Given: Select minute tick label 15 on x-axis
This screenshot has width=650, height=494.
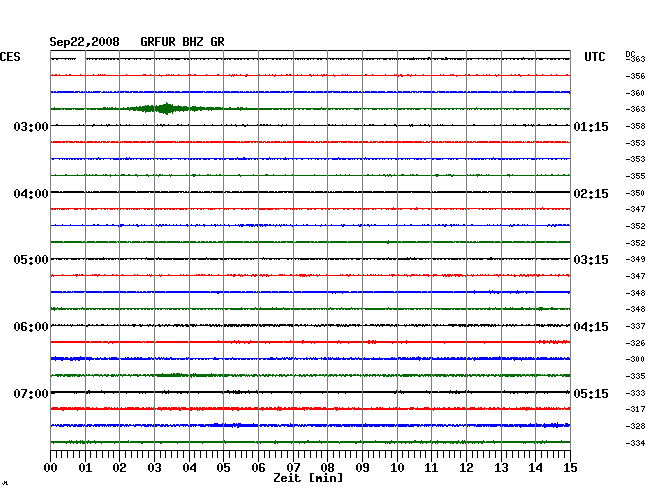Looking at the screenshot, I should click(x=570, y=467).
